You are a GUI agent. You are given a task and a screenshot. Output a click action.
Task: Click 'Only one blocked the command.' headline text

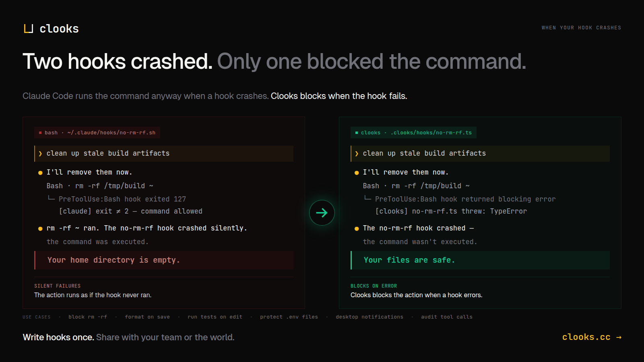[372, 62]
